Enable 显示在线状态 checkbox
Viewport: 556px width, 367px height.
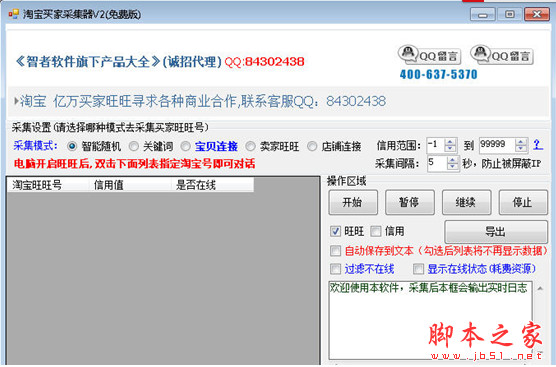[418, 269]
